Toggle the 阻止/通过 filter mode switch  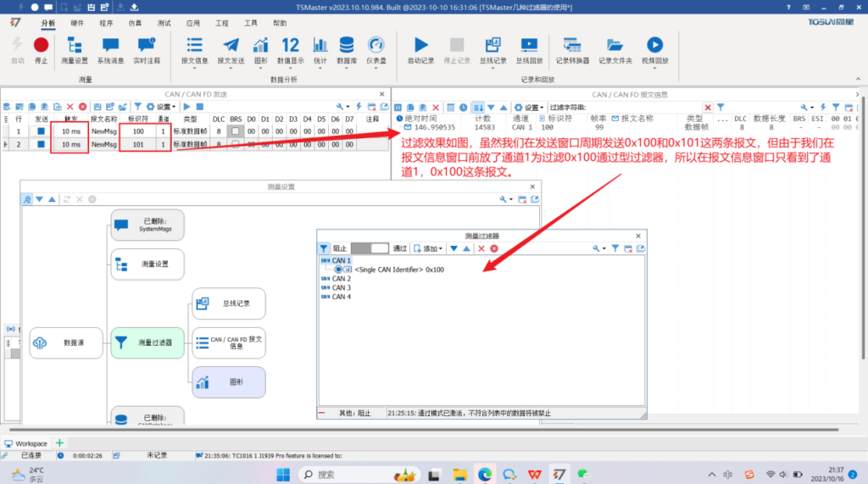click(x=370, y=248)
